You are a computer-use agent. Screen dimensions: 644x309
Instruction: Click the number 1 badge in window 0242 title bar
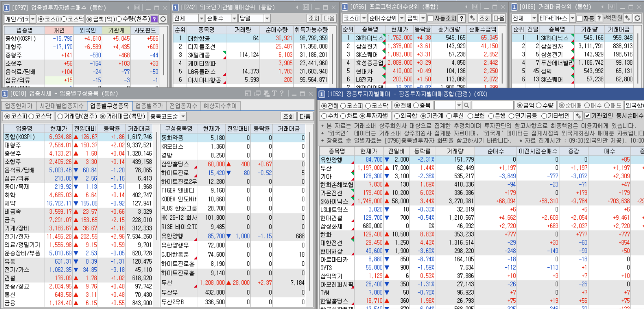[x=176, y=7]
